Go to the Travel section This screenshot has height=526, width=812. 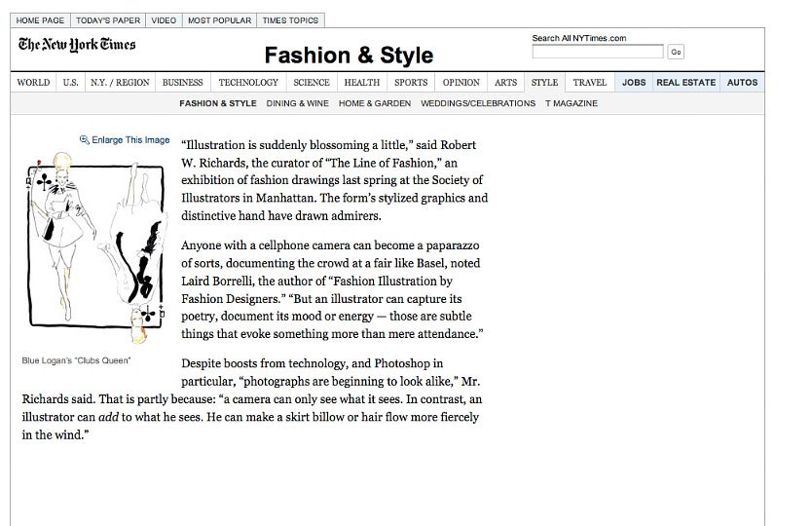[589, 83]
